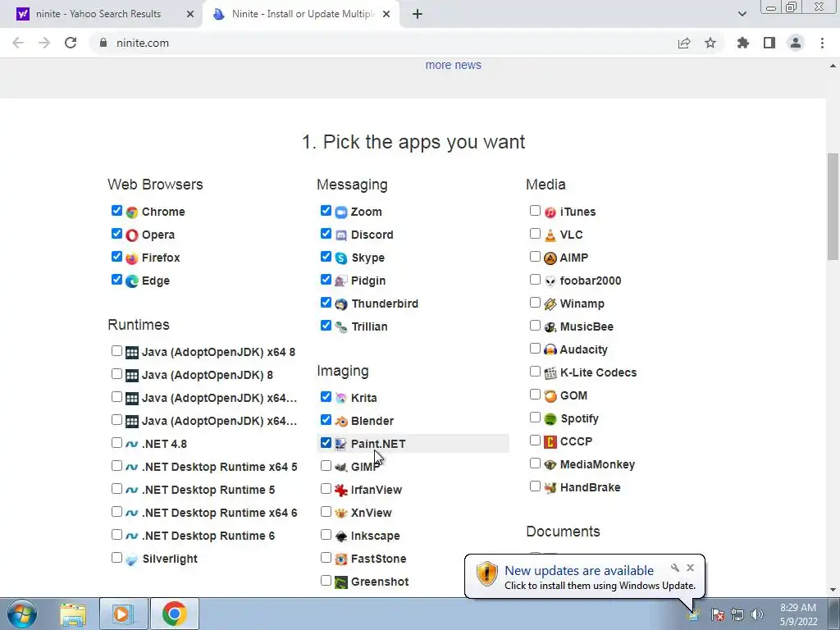Click the Chrome app icon in Web Browsers
This screenshot has height=630, width=840.
pos(132,212)
